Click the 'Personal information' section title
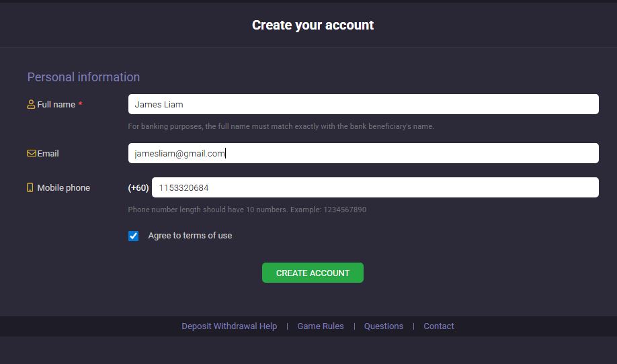This screenshot has width=617, height=364. tap(83, 77)
